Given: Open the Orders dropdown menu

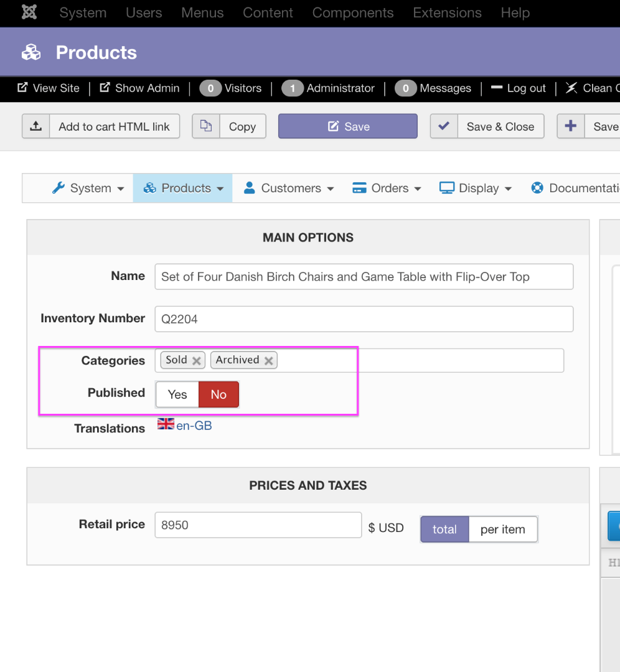Looking at the screenshot, I should [387, 188].
